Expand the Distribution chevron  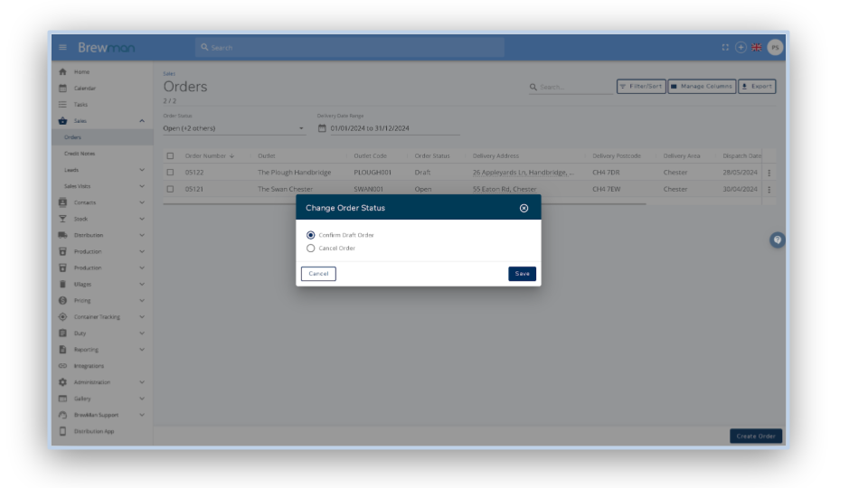(142, 235)
